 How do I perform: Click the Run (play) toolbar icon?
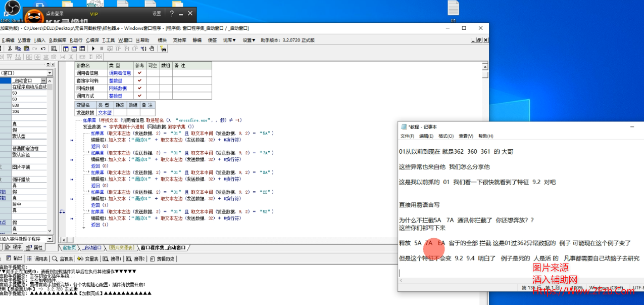click(x=93, y=49)
